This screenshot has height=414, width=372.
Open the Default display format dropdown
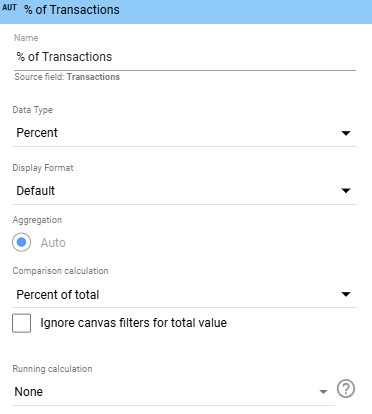click(x=184, y=191)
